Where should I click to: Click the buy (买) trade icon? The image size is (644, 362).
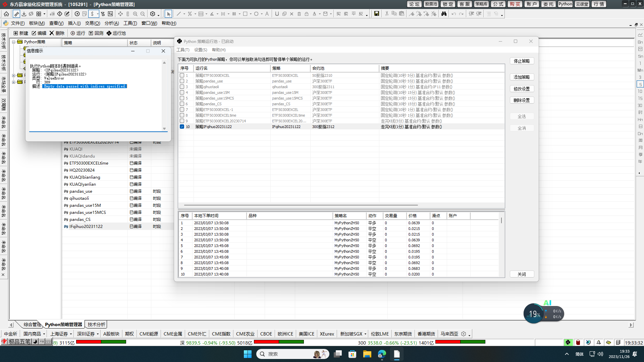[x=338, y=14]
